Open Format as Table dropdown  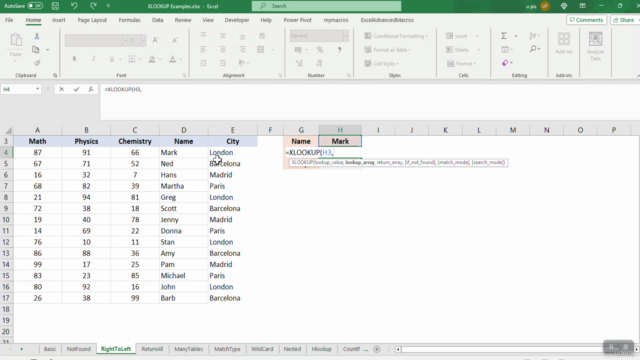point(388,50)
